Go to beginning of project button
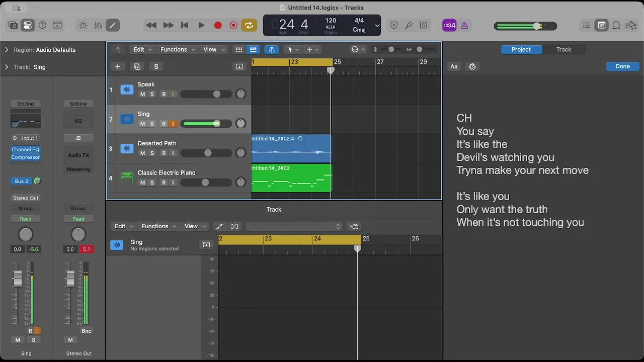The image size is (644, 362). point(185,25)
